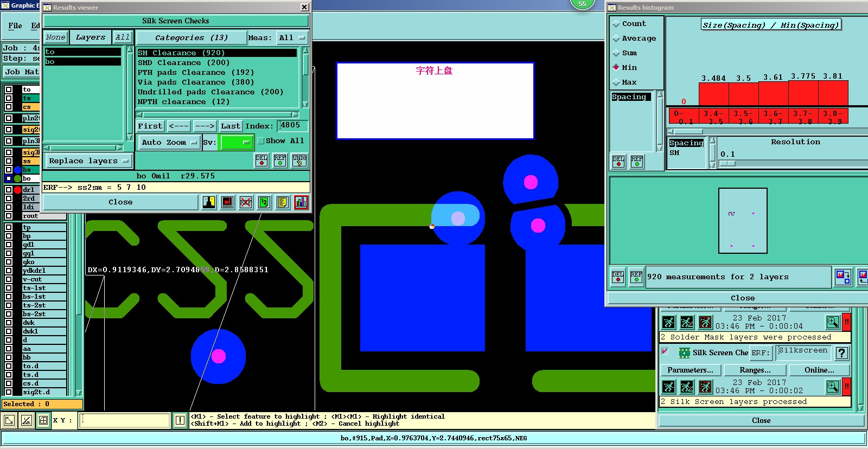Open the green Sv color dropdown
The height and width of the screenshot is (449, 868).
tap(237, 142)
